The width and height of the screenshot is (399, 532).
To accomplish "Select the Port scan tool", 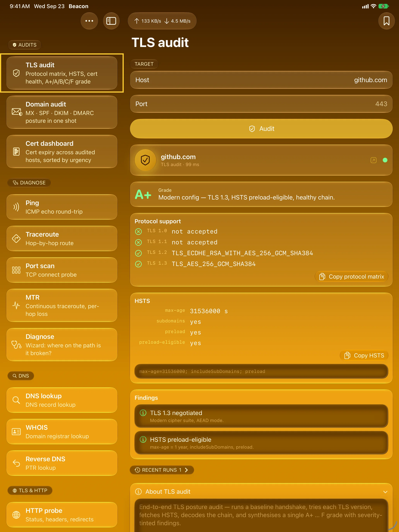I will pos(62,270).
